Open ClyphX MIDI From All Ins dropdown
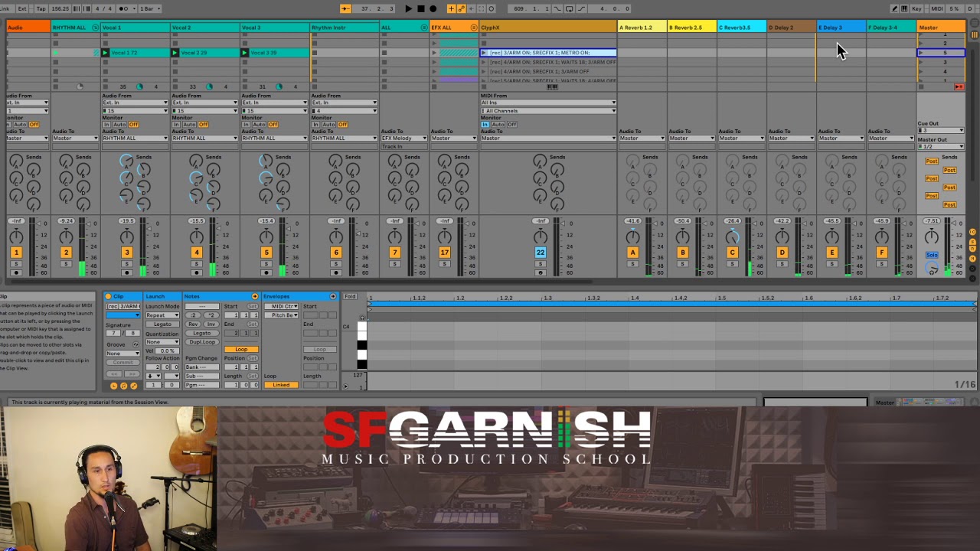This screenshot has height=551, width=980. (x=548, y=103)
